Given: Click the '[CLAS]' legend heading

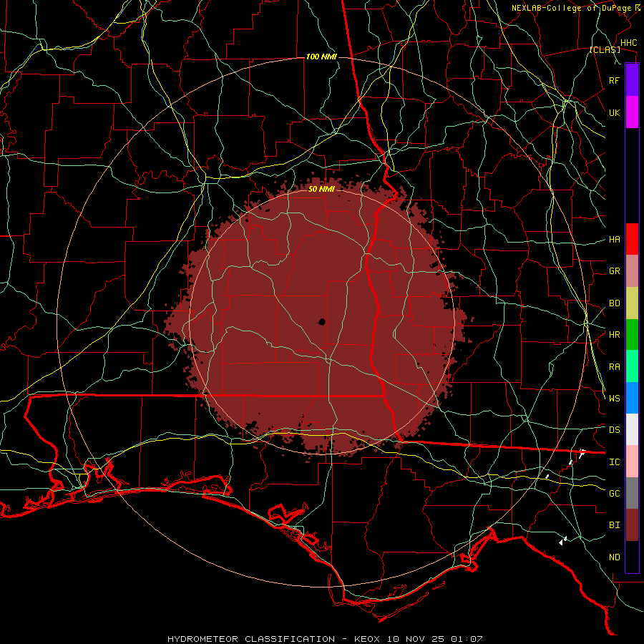Looking at the screenshot, I should tap(605, 50).
